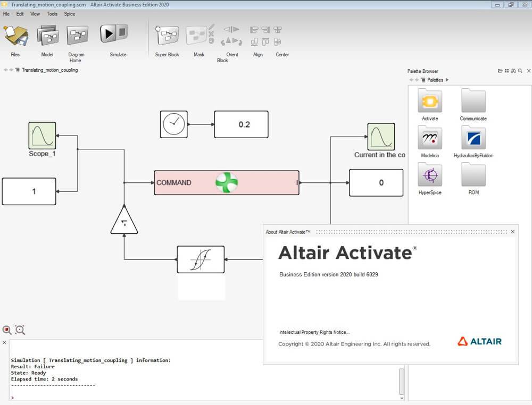Open the Modelica palette
Viewport: 532px width, 405px height.
pyautogui.click(x=430, y=139)
